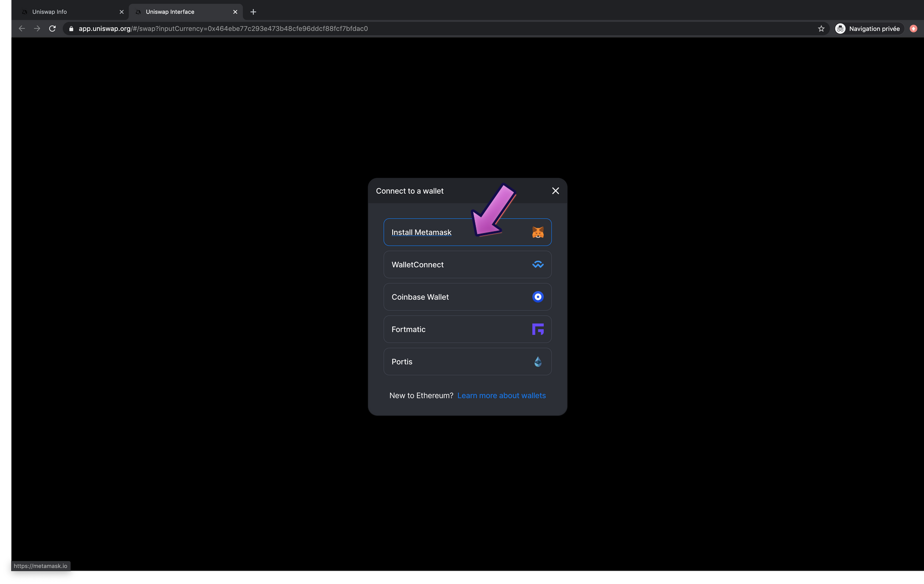Click the WalletConnect wave logo icon

[x=538, y=264]
